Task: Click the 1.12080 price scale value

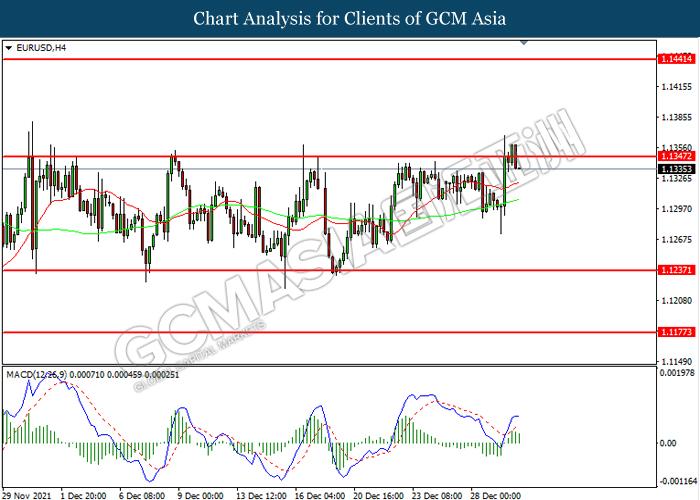Action: point(676,300)
